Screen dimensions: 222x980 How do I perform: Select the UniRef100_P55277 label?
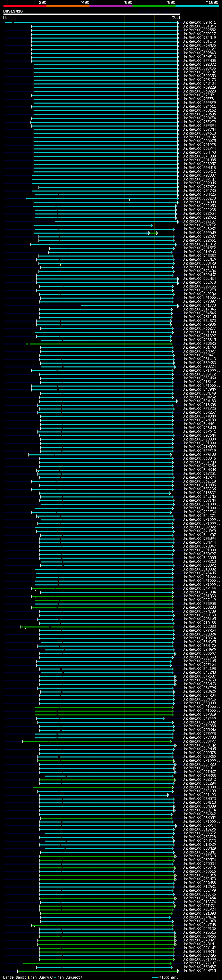[x=199, y=328]
